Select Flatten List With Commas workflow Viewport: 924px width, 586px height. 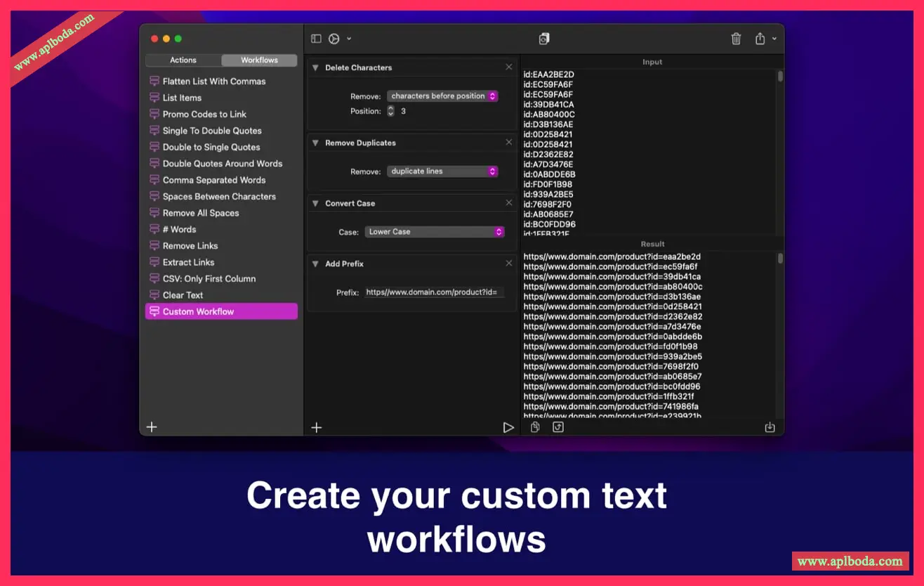click(221, 82)
